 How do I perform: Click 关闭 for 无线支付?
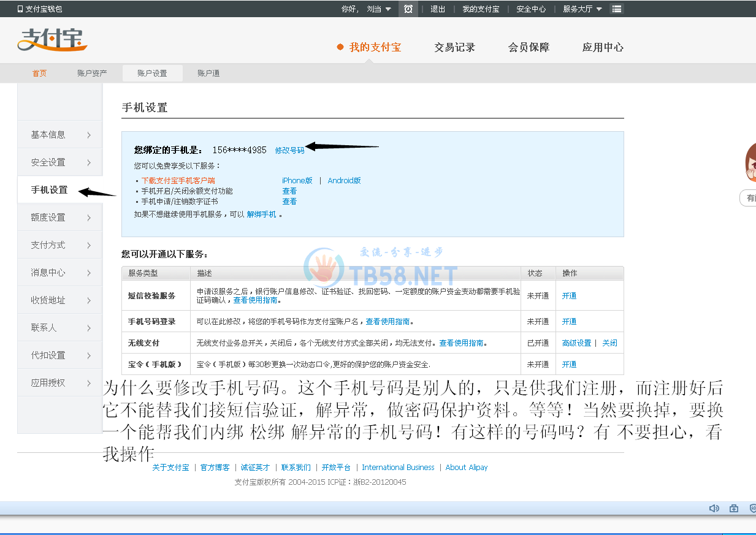(x=609, y=343)
